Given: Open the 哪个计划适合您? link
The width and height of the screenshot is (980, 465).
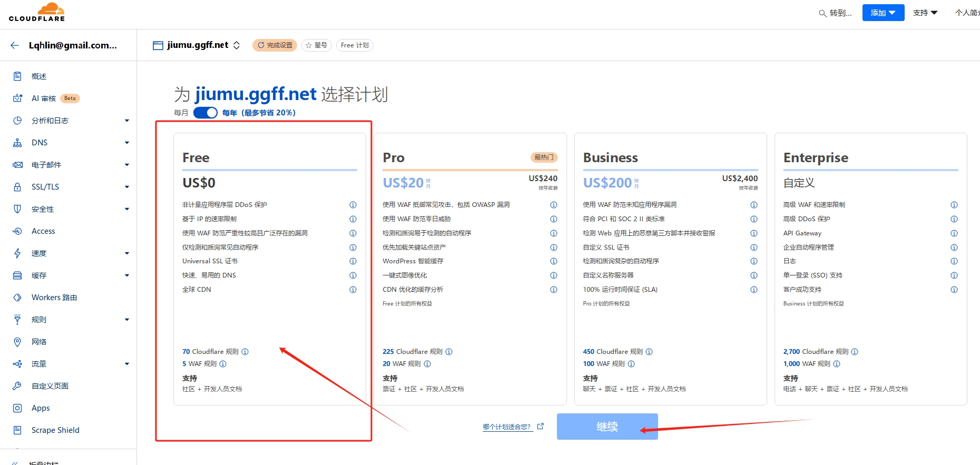Looking at the screenshot, I should 513,427.
